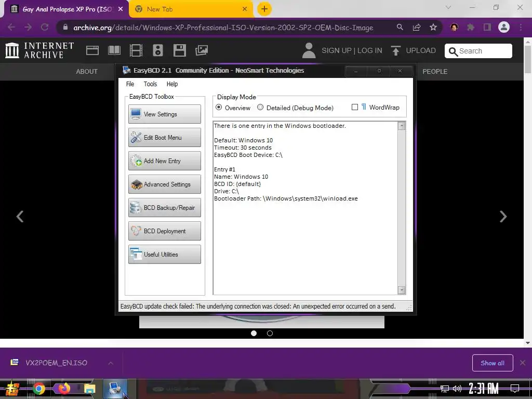This screenshot has height=399, width=532.
Task: Open EasyBCD Help menu
Action: (172, 84)
